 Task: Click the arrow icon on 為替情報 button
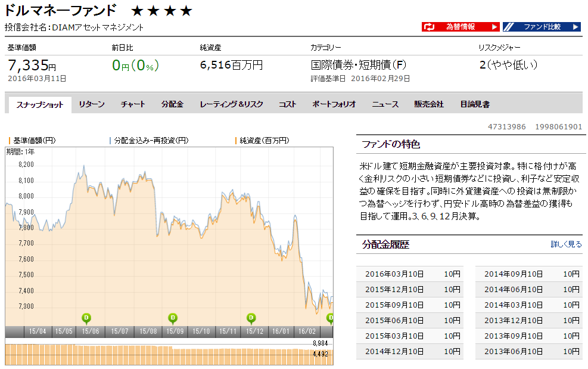[494, 27]
